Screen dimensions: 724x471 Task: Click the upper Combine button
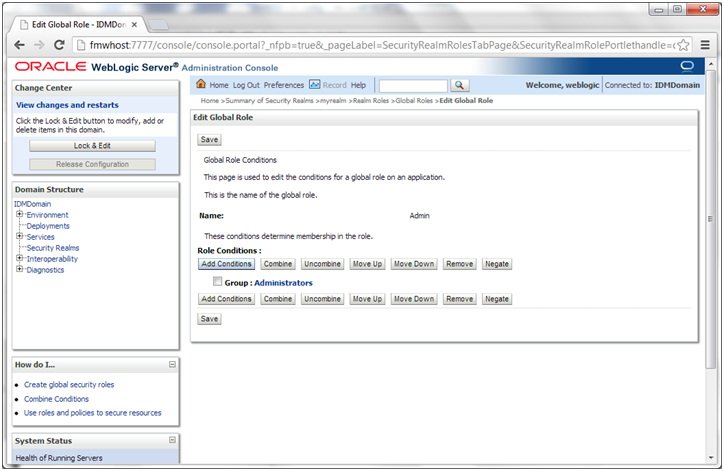coord(278,264)
